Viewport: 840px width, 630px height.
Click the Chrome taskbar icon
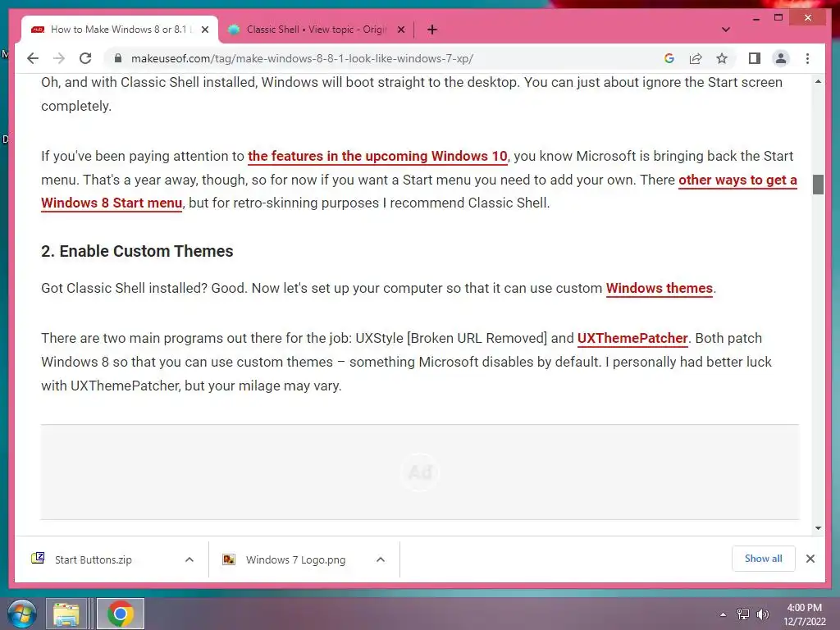(x=121, y=614)
